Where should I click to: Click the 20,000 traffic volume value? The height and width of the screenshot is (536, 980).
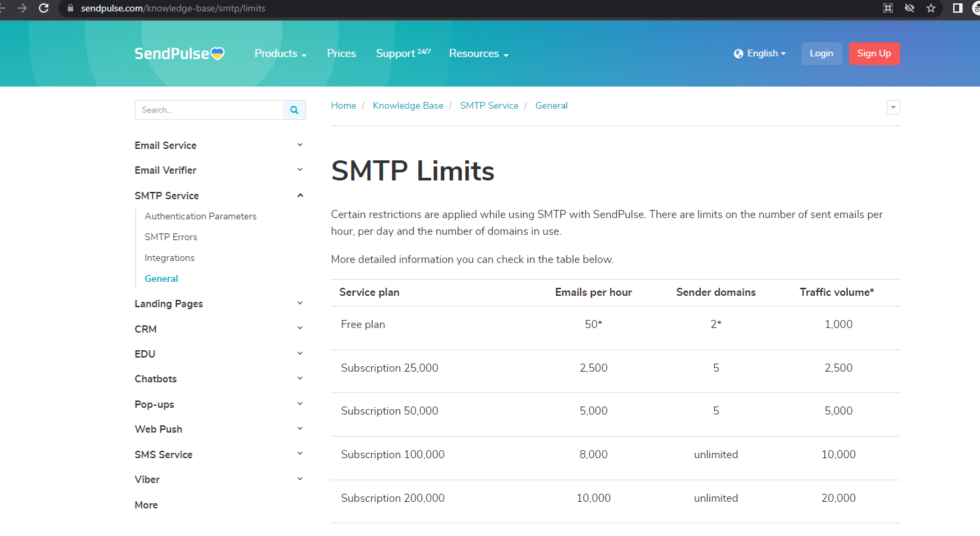coord(838,498)
